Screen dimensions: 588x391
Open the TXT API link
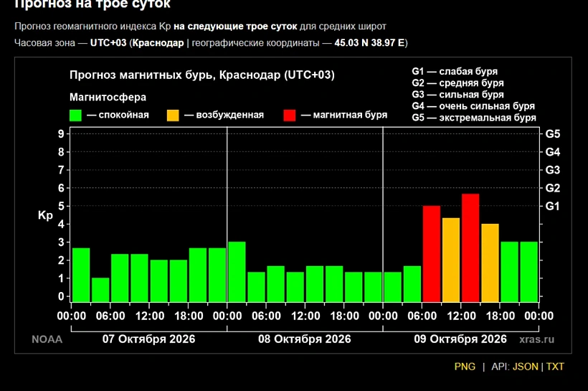[x=555, y=367]
